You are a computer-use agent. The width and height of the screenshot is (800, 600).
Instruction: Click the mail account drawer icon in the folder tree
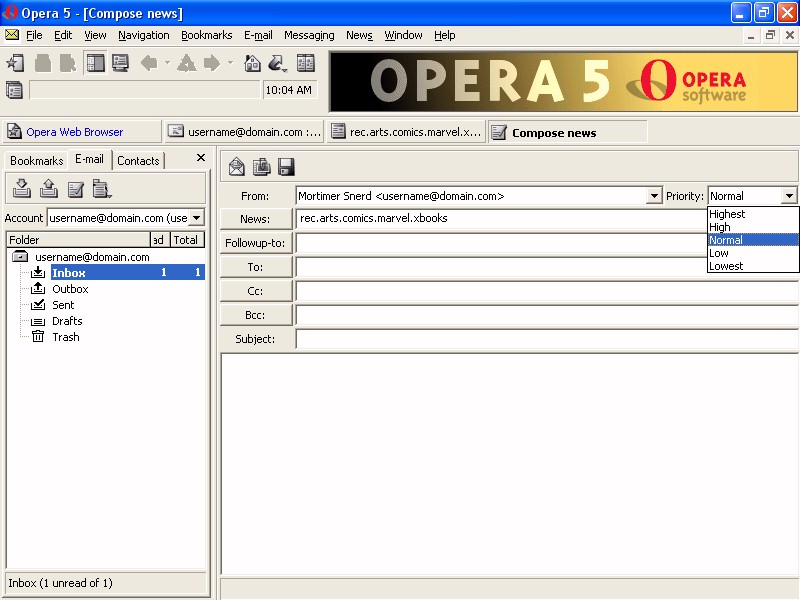click(x=20, y=256)
